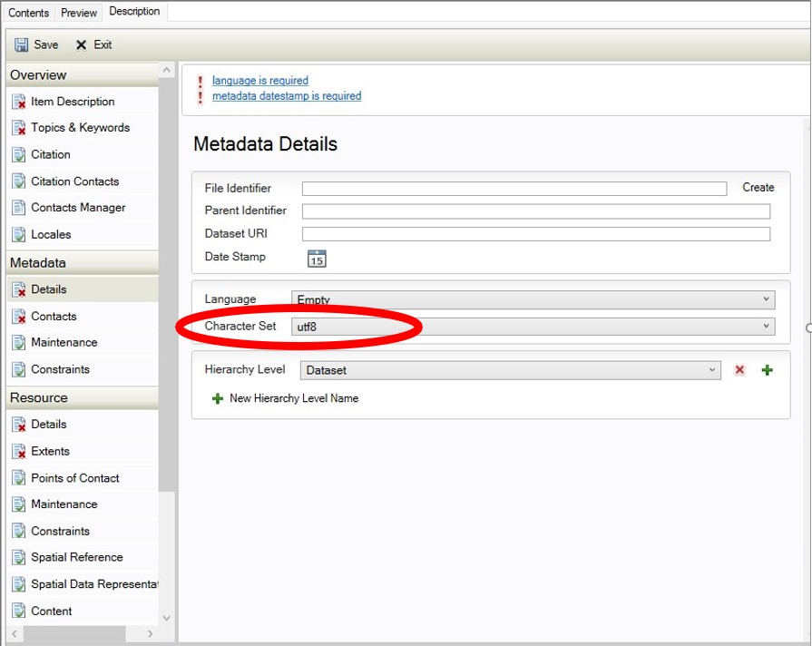Open the Spatial Reference page

76,557
